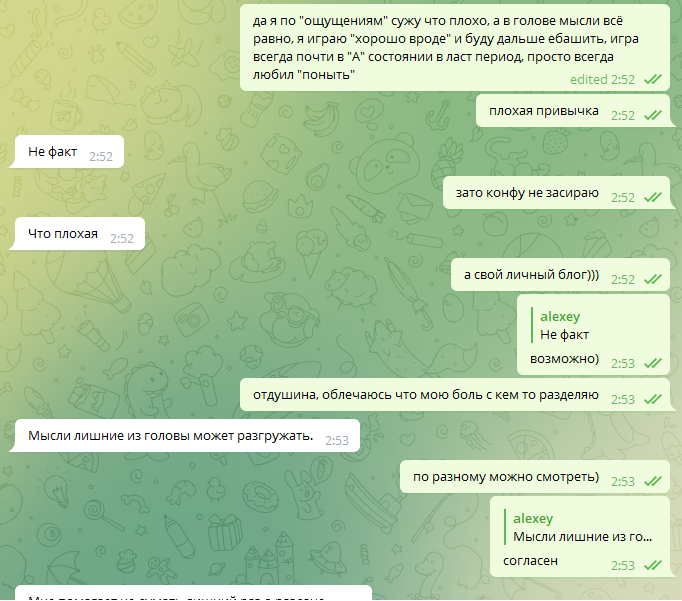Click read checkmarks on 'а свой личный блог)))'

[653, 279]
